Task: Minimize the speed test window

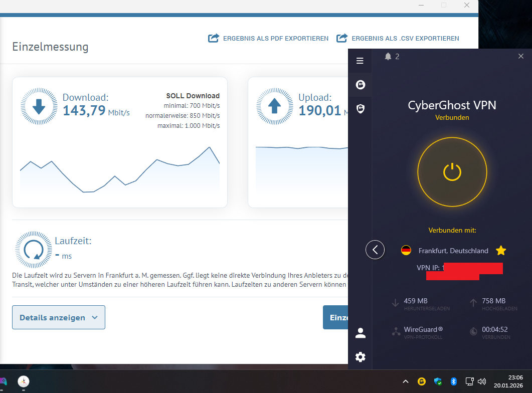Action: [x=421, y=5]
